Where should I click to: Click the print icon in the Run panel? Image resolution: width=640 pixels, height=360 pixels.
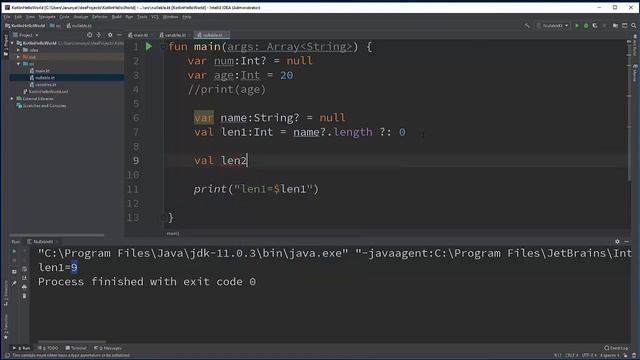(24, 287)
